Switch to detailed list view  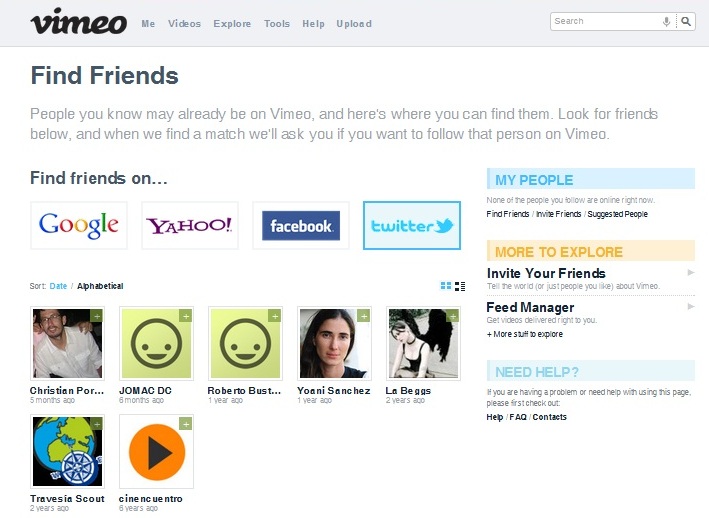(460, 286)
